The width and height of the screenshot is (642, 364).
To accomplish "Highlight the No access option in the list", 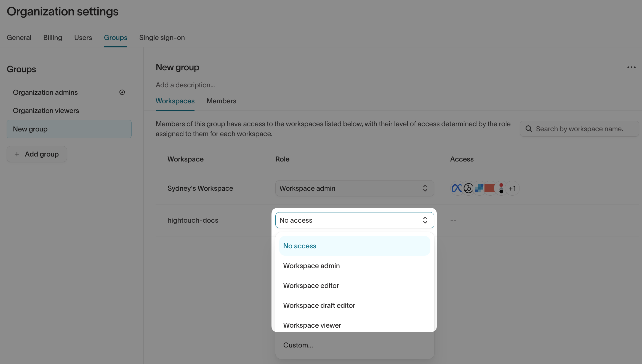I will (x=300, y=246).
